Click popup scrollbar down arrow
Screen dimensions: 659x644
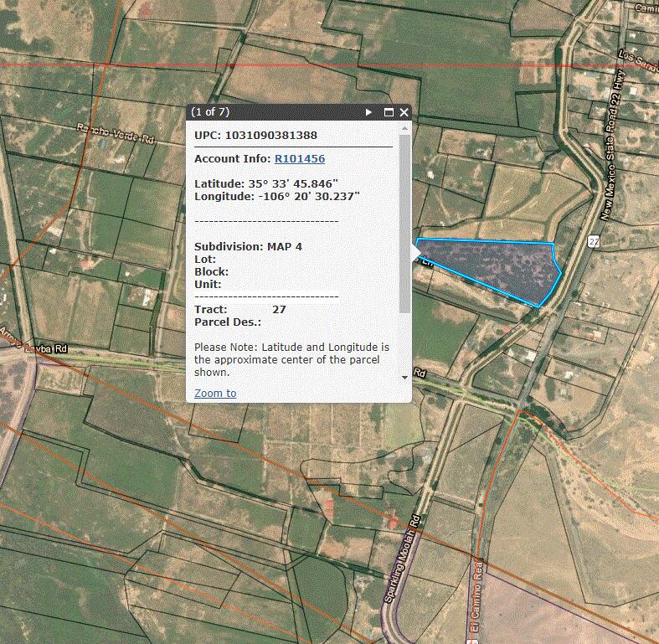404,377
